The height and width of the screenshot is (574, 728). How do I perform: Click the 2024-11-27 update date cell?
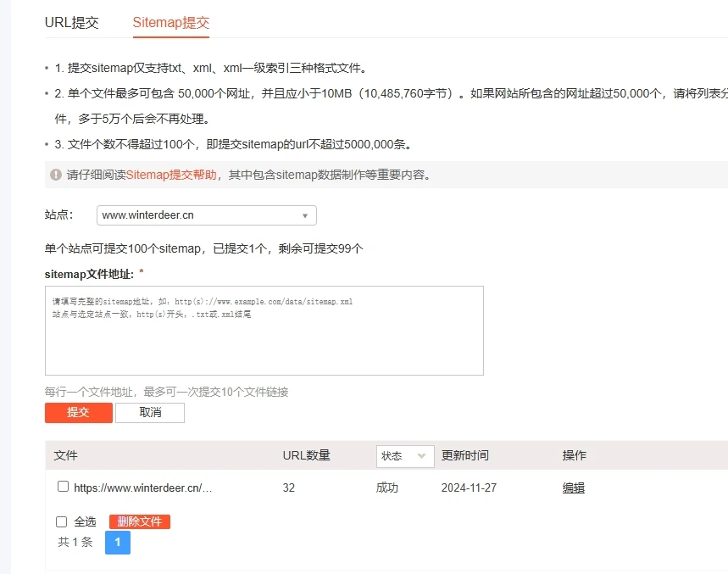[470, 488]
